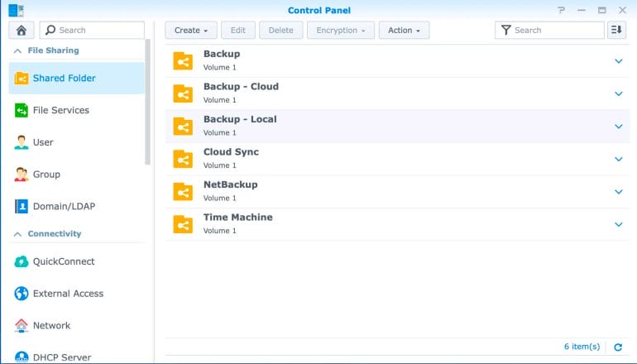
Task: Click the Cloud Sync folder icon
Action: click(183, 159)
